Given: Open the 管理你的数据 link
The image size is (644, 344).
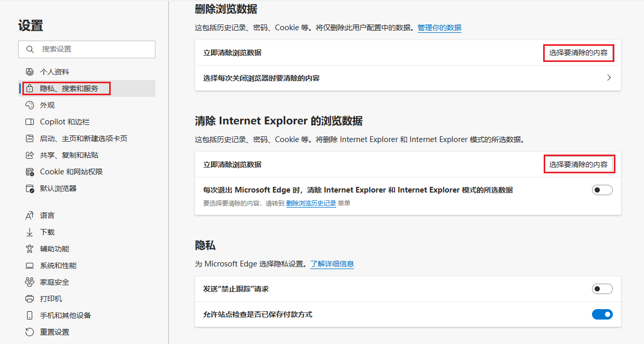Looking at the screenshot, I should [x=439, y=28].
